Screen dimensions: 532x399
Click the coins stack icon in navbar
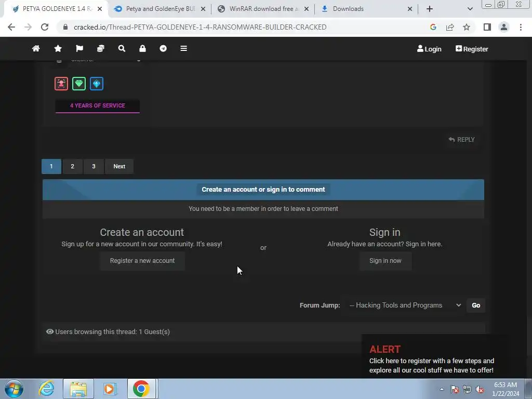point(100,48)
